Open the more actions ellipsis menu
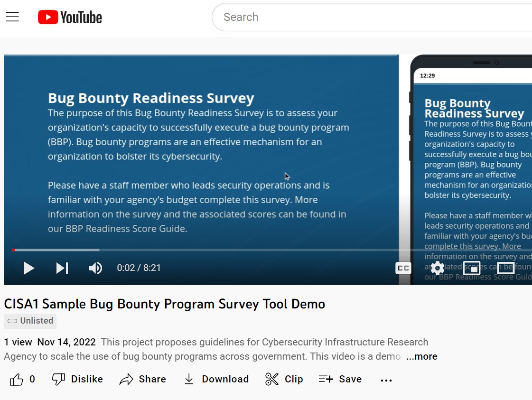Image resolution: width=532 pixels, height=400 pixels. point(386,380)
